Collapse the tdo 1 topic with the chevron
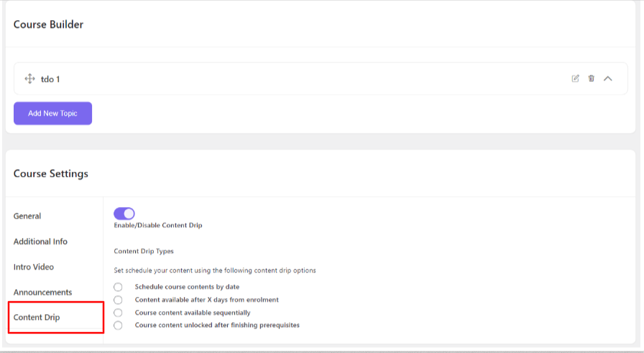This screenshot has height=353, width=644. tap(608, 78)
